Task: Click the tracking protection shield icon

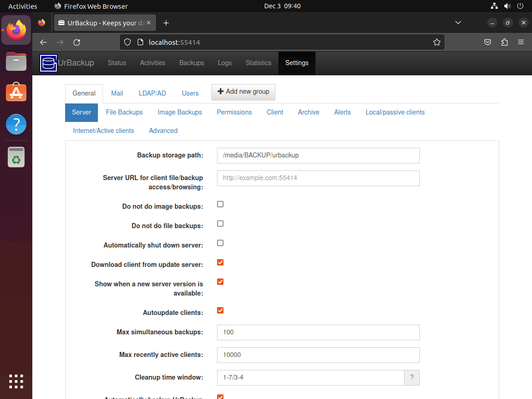Action: pyautogui.click(x=127, y=42)
